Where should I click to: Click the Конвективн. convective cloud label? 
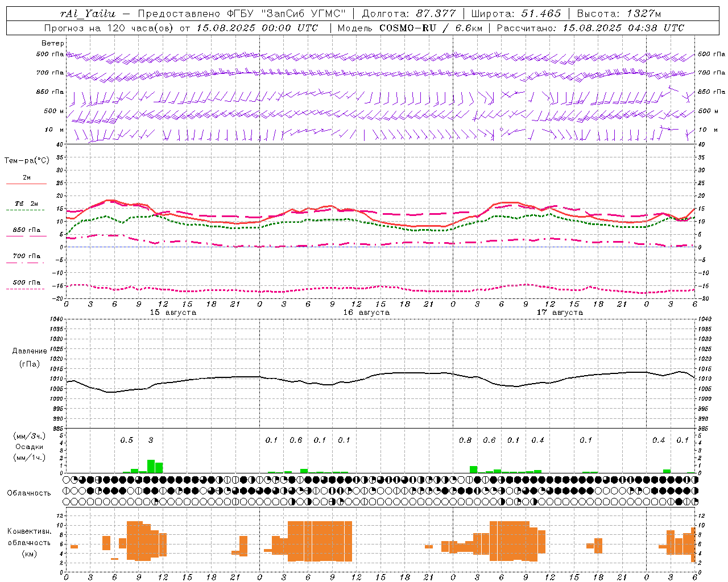[x=30, y=531]
